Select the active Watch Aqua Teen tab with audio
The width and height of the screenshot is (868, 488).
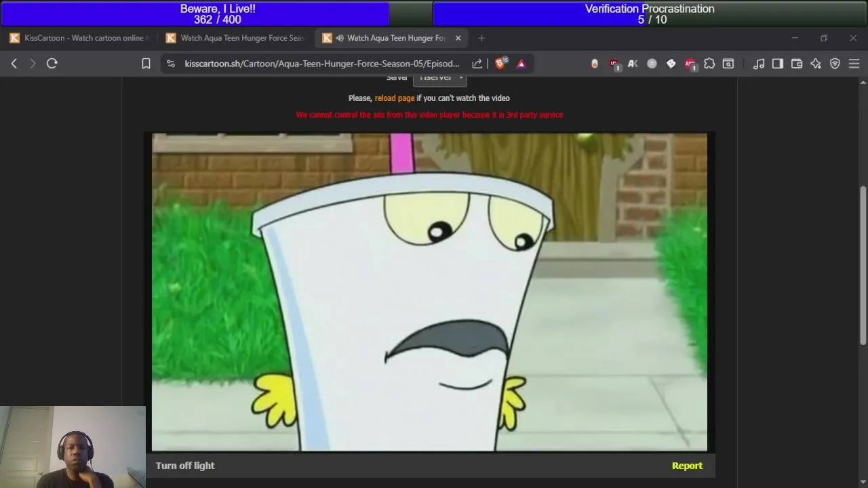click(x=392, y=38)
